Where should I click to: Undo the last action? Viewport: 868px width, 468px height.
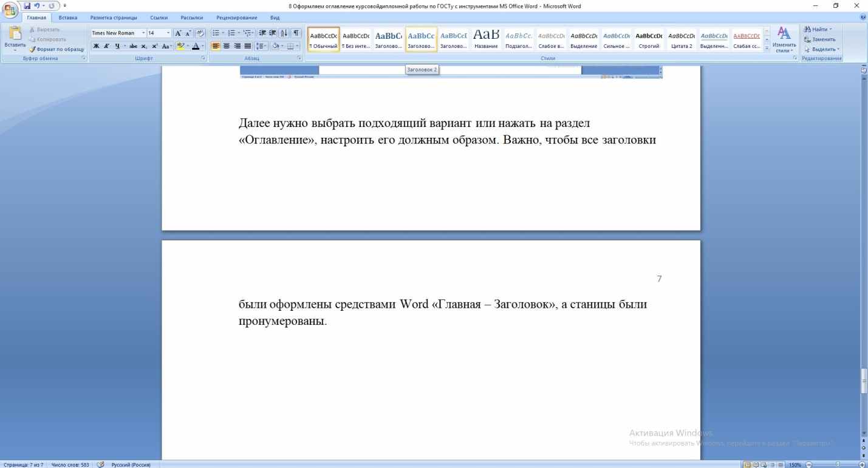37,6
